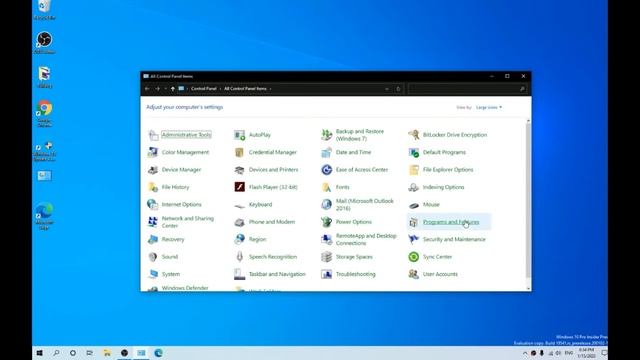Click the Color Management icon
The width and height of the screenshot is (640, 360).
(x=153, y=152)
